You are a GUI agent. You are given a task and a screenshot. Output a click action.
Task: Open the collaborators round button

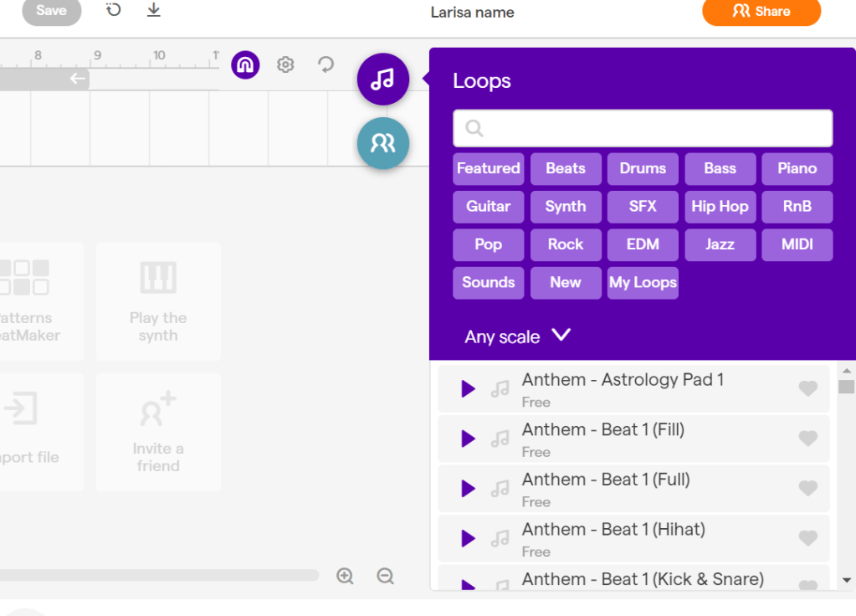pyautogui.click(x=382, y=143)
